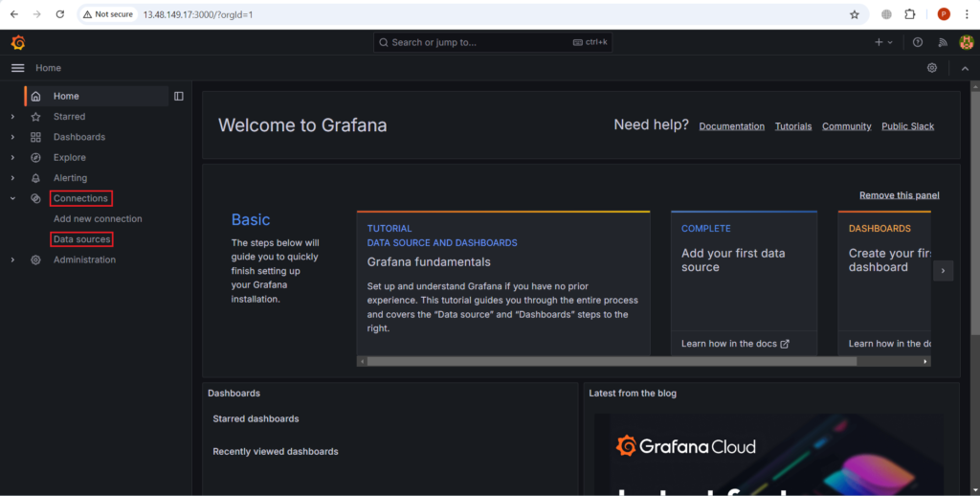
Task: Click Remove this panel
Action: coord(899,195)
